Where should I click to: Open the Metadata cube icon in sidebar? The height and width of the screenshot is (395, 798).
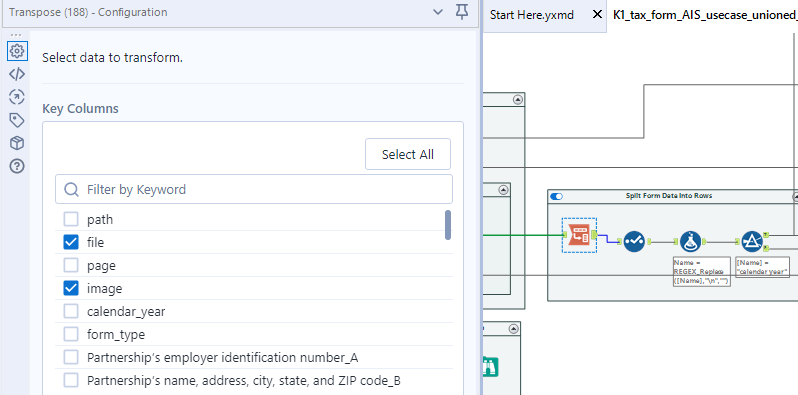pos(17,144)
